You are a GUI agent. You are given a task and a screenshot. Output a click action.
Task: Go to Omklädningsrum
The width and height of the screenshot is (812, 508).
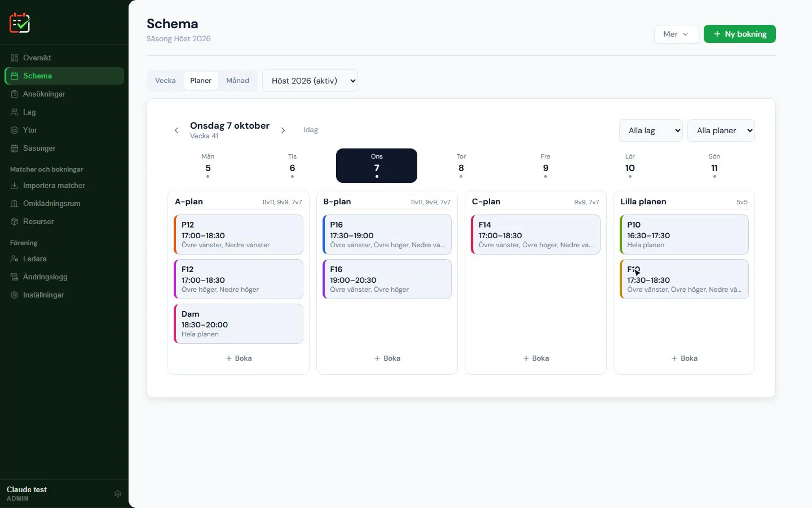click(x=64, y=203)
